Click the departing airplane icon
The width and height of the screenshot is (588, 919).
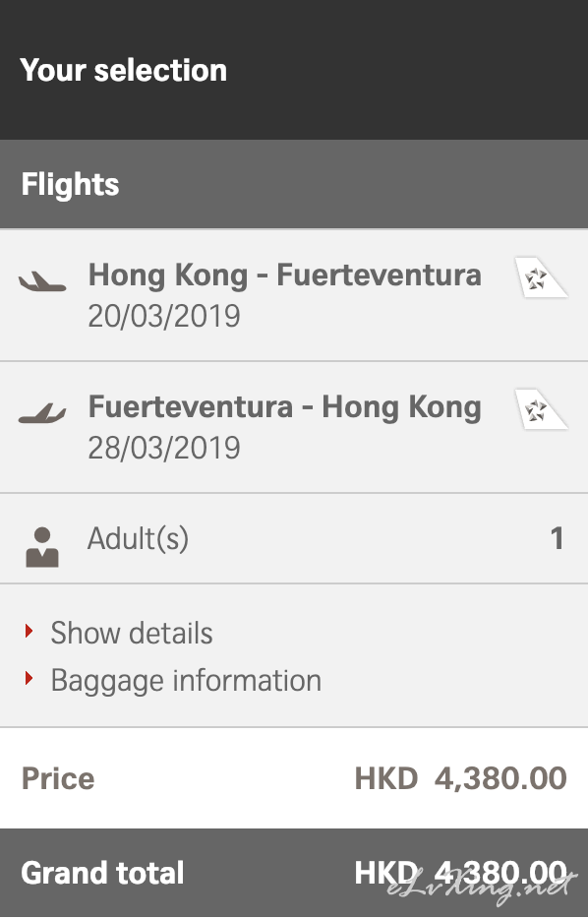click(x=42, y=281)
